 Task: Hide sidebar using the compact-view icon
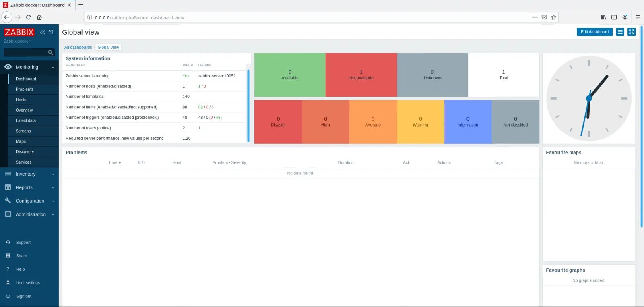pos(51,32)
